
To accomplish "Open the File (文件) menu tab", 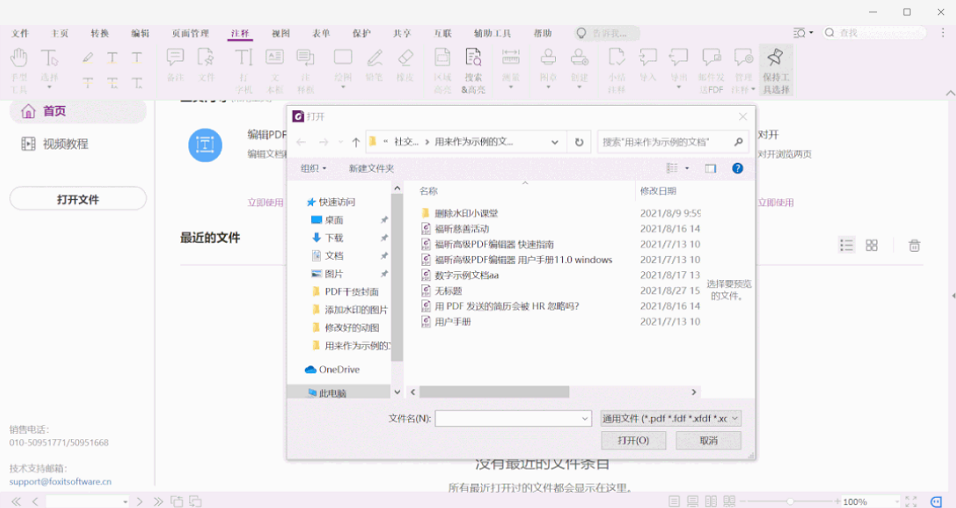I will [20, 34].
